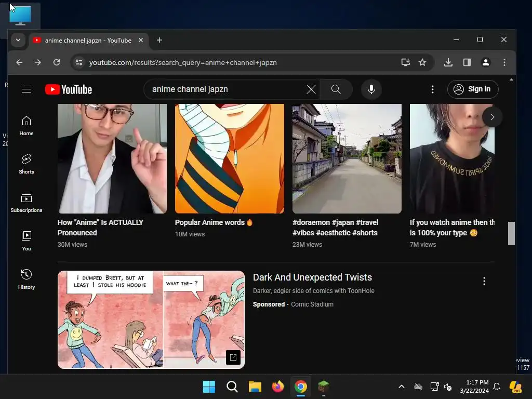This screenshot has height=399, width=532.
Task: Start voice search with the microphone
Action: (x=371, y=89)
